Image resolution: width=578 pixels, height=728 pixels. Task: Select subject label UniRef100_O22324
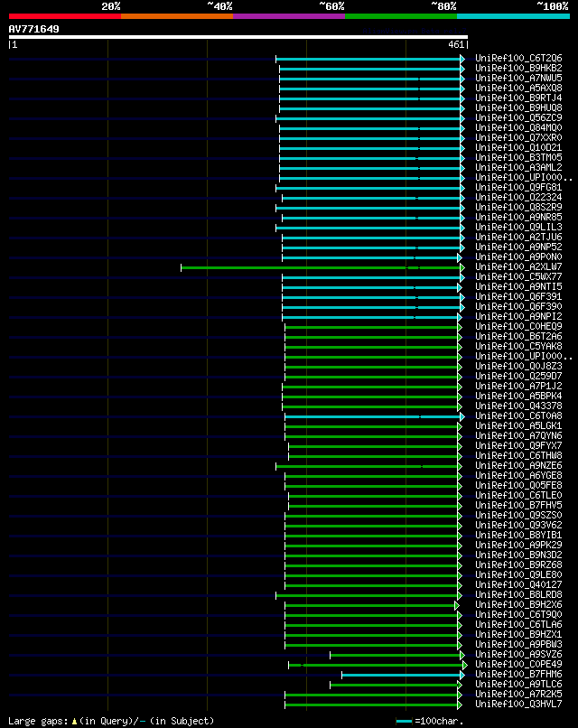tap(518, 197)
